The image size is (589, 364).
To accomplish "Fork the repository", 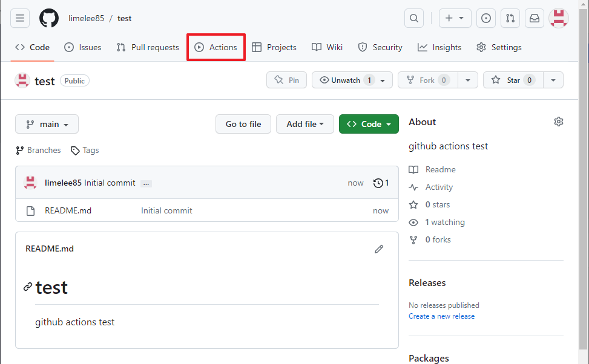I will 428,80.
